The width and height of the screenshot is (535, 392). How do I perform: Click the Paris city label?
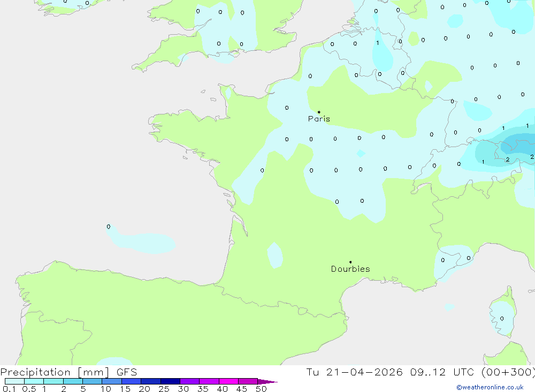coord(319,119)
